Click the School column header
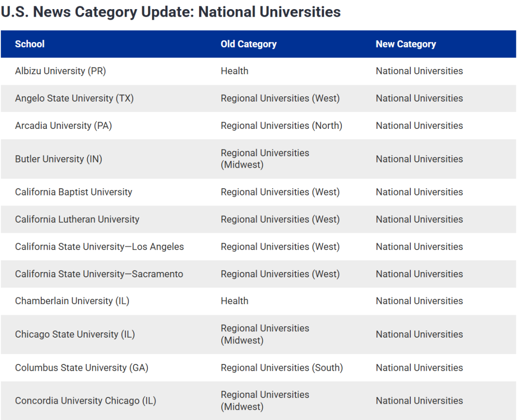This screenshot has height=420, width=517. [30, 44]
